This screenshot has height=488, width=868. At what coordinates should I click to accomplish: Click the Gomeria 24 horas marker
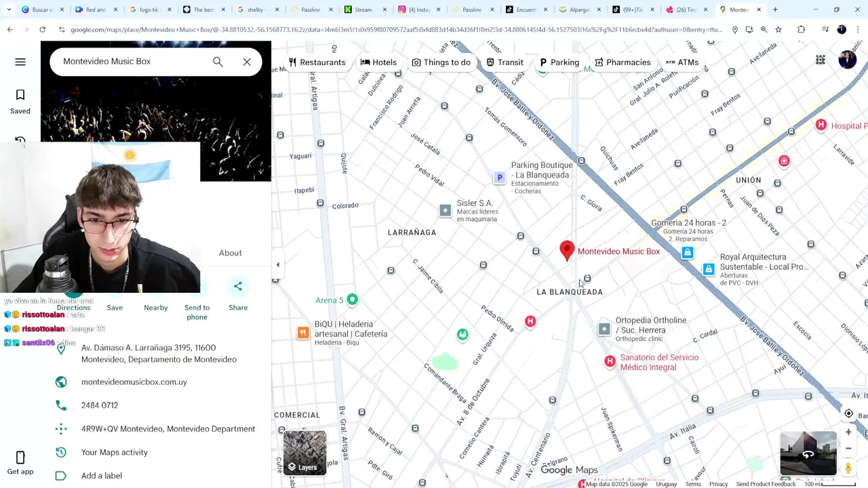tap(688, 253)
